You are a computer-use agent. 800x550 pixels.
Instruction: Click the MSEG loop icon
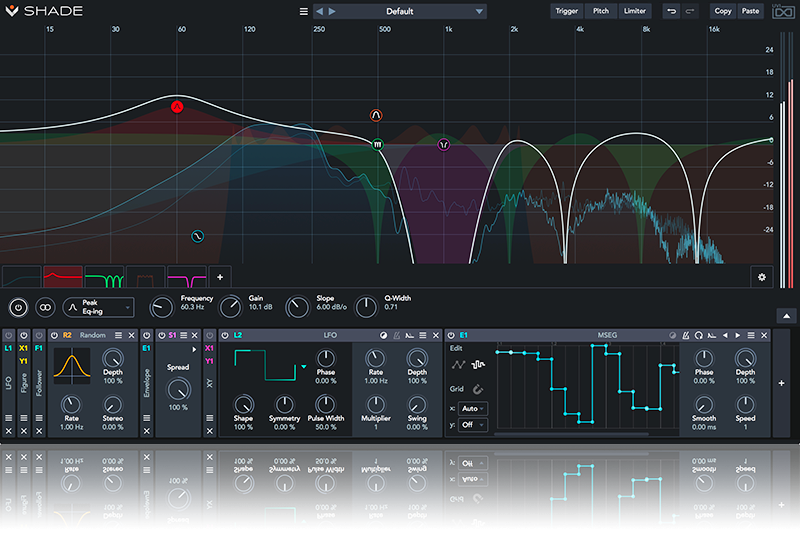tap(698, 335)
